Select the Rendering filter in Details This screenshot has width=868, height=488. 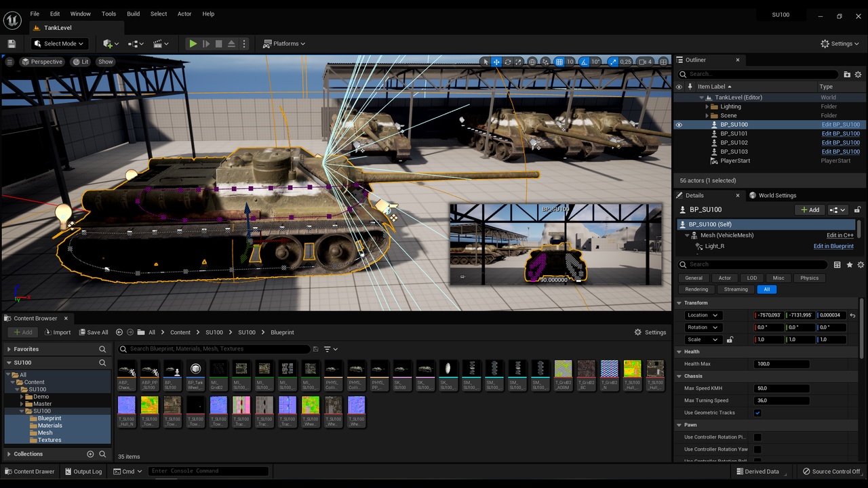pos(696,289)
